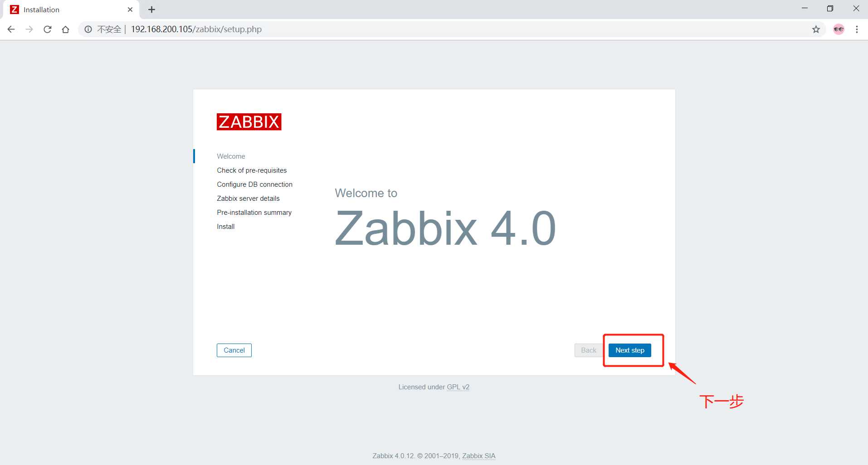Select Pre-installation summary step
The height and width of the screenshot is (465, 868).
(254, 213)
